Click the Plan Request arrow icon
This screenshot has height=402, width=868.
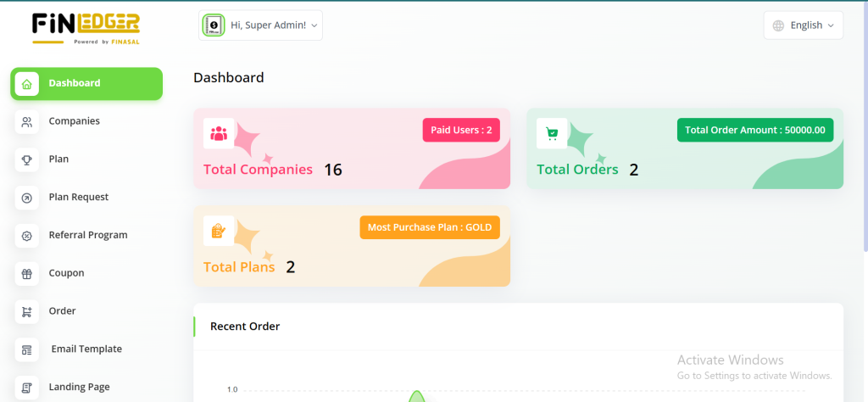click(x=27, y=198)
